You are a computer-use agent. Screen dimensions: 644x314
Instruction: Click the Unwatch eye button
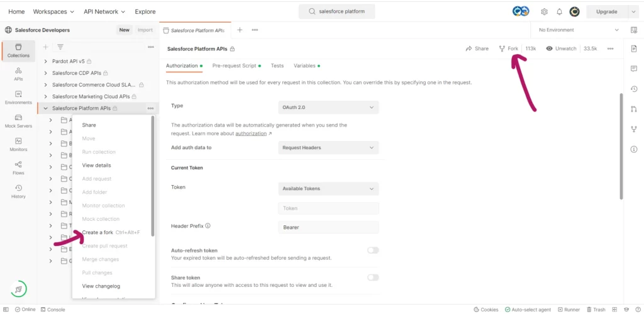pos(561,48)
